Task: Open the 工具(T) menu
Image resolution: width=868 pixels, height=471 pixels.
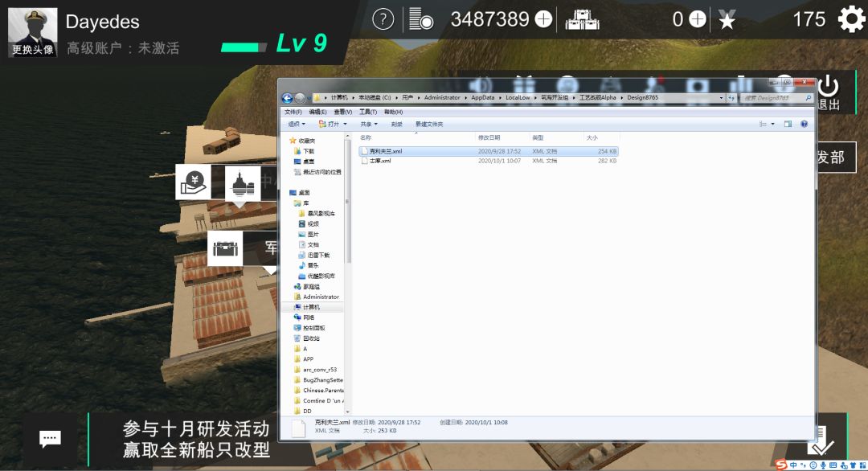Action: 367,112
